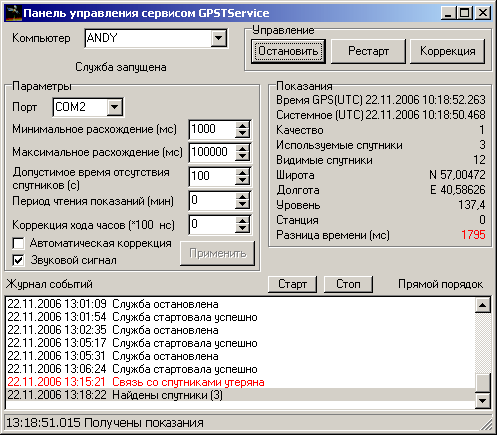
Task: Increase Максимальное расхождение with up arrow
Action: tap(242, 149)
